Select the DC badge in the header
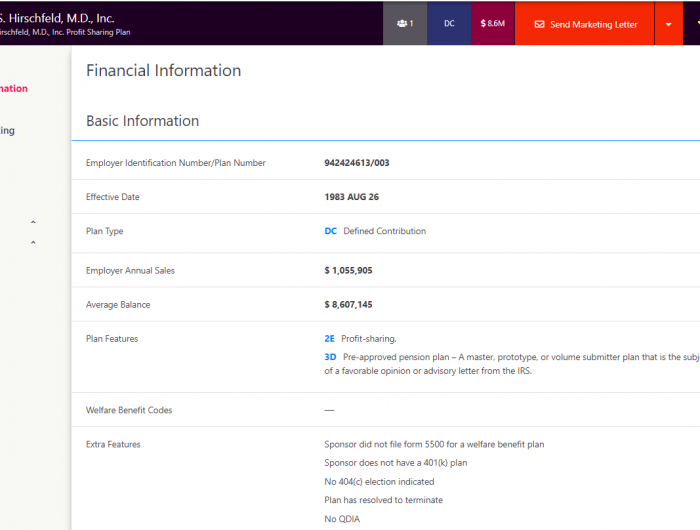This screenshot has height=530, width=700. (x=449, y=23)
